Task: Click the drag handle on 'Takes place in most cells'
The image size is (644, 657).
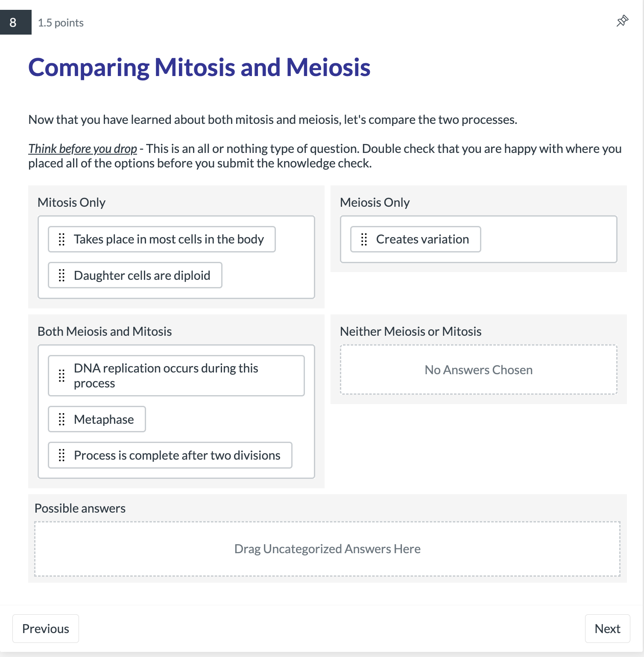Action: (62, 239)
